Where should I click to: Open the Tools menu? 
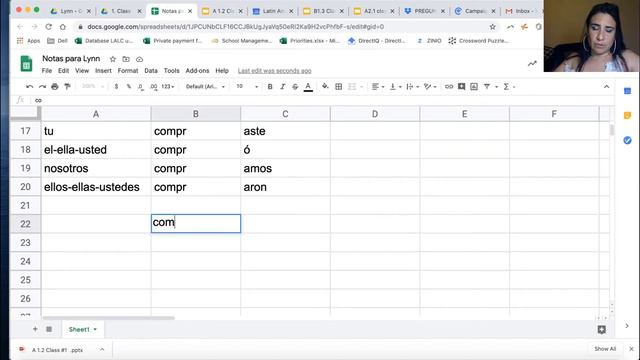tap(171, 71)
